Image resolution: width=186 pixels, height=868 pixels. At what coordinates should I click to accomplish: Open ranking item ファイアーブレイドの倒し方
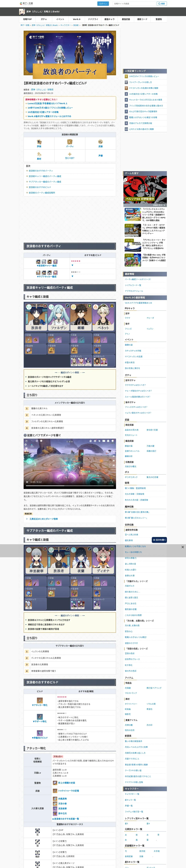click(x=140, y=82)
